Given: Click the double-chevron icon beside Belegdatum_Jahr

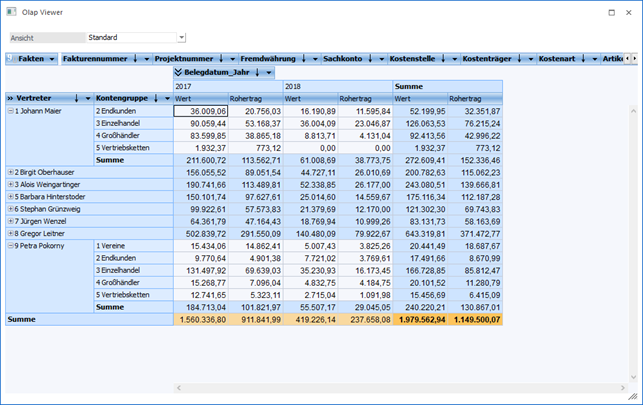Looking at the screenshot, I should (179, 73).
